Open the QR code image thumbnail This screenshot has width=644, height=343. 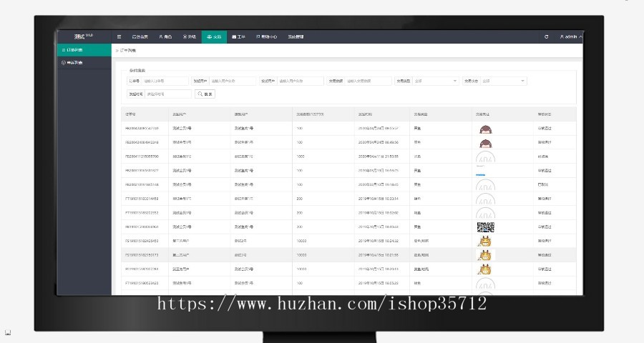tap(485, 227)
